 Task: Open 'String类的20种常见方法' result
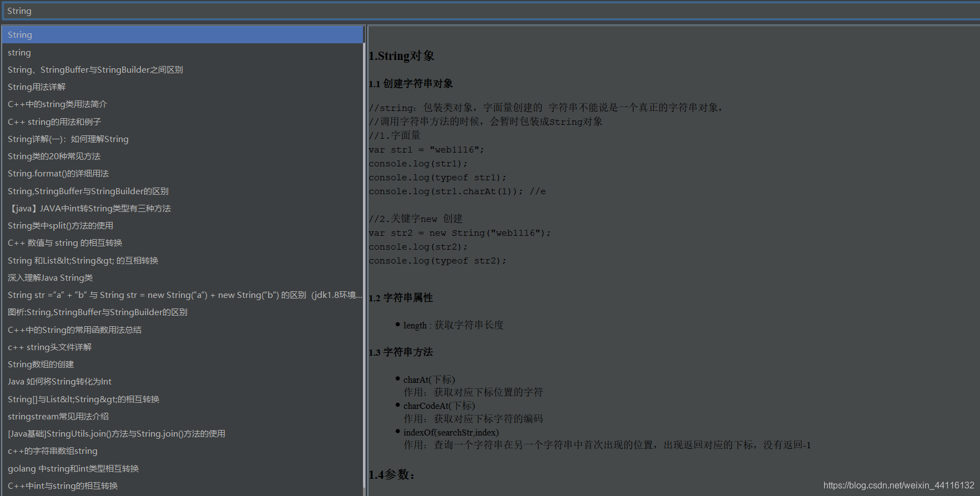pyautogui.click(x=183, y=156)
